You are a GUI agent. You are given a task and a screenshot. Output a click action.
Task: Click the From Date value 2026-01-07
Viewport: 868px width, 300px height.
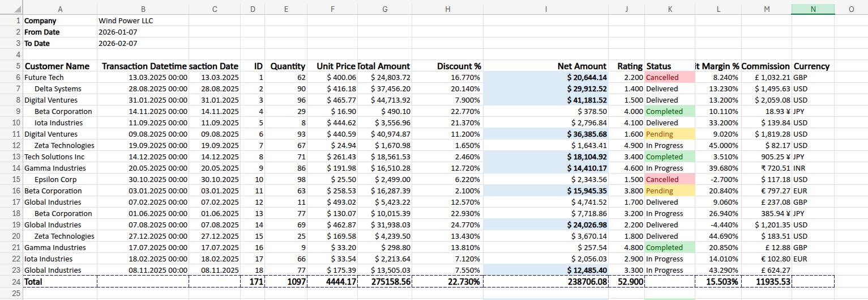[118, 32]
